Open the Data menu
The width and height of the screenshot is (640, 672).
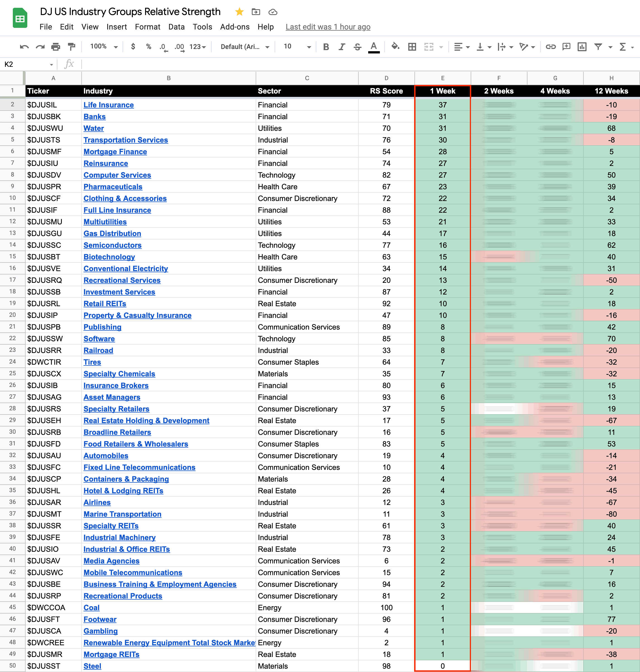176,27
